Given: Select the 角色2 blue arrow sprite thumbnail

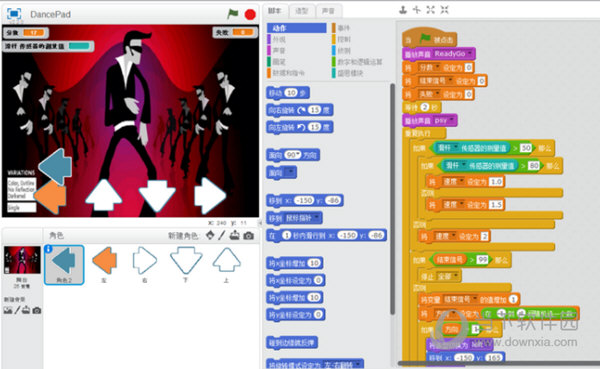Looking at the screenshot, I should (x=64, y=265).
